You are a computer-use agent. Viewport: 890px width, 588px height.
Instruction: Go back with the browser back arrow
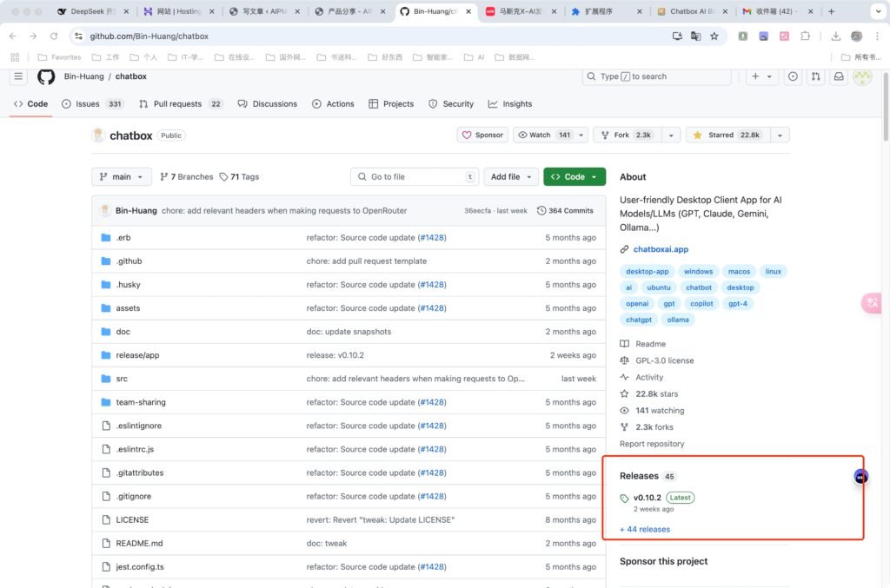tap(13, 36)
